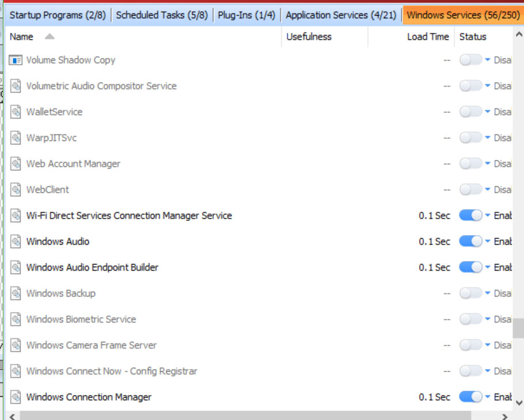Open status dropdown for Volume Shadow Copy

point(488,60)
